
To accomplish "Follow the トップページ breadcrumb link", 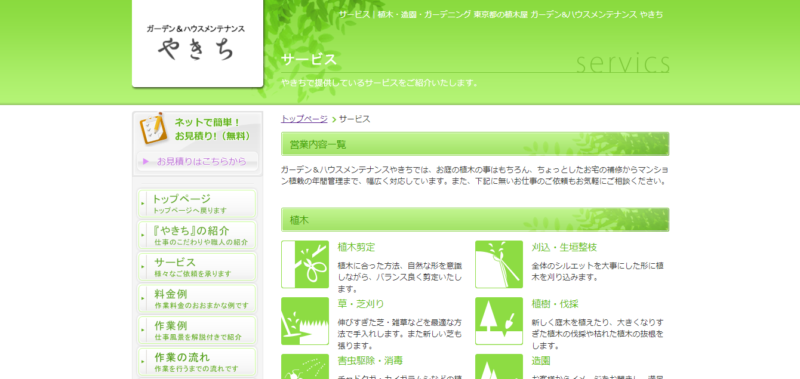I will coord(304,119).
